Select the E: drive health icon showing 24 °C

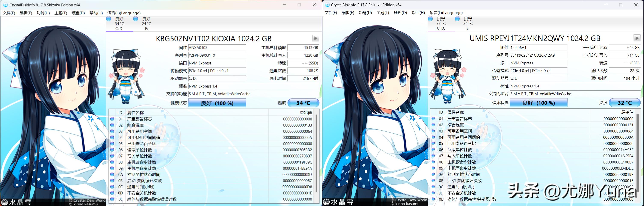click(x=136, y=19)
